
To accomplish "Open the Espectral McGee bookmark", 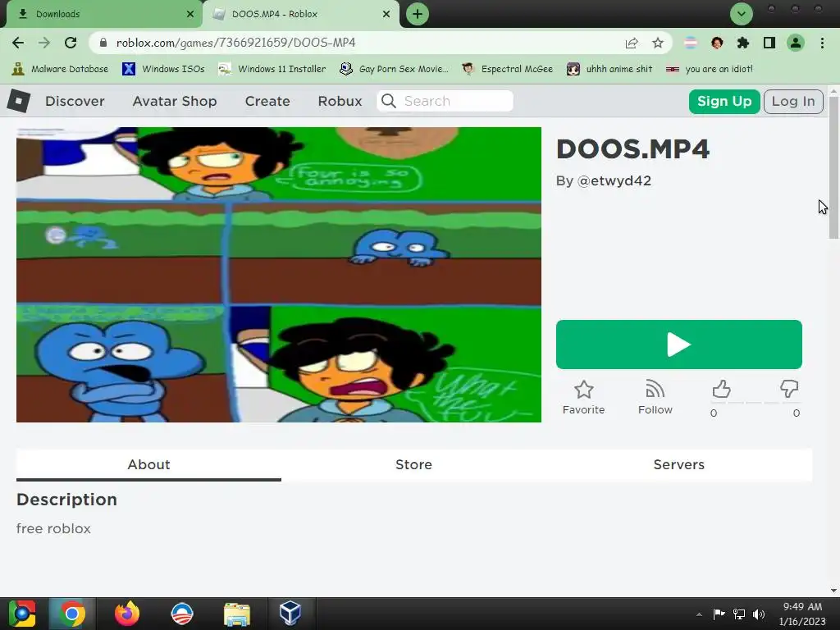I will [x=507, y=69].
